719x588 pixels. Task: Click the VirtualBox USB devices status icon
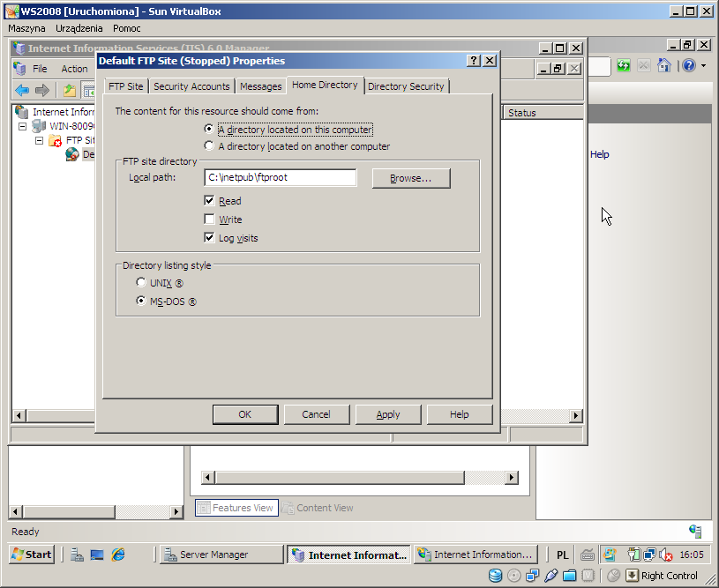pyautogui.click(x=551, y=576)
